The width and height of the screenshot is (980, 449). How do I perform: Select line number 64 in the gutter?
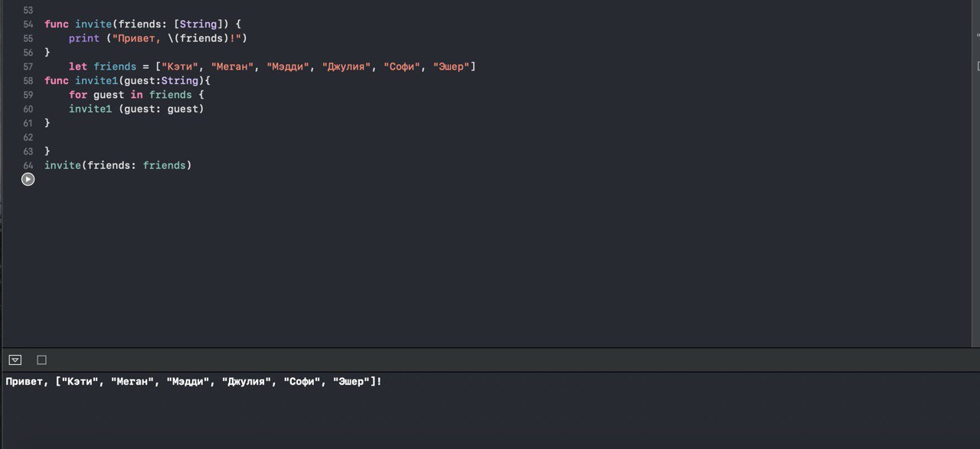point(28,166)
